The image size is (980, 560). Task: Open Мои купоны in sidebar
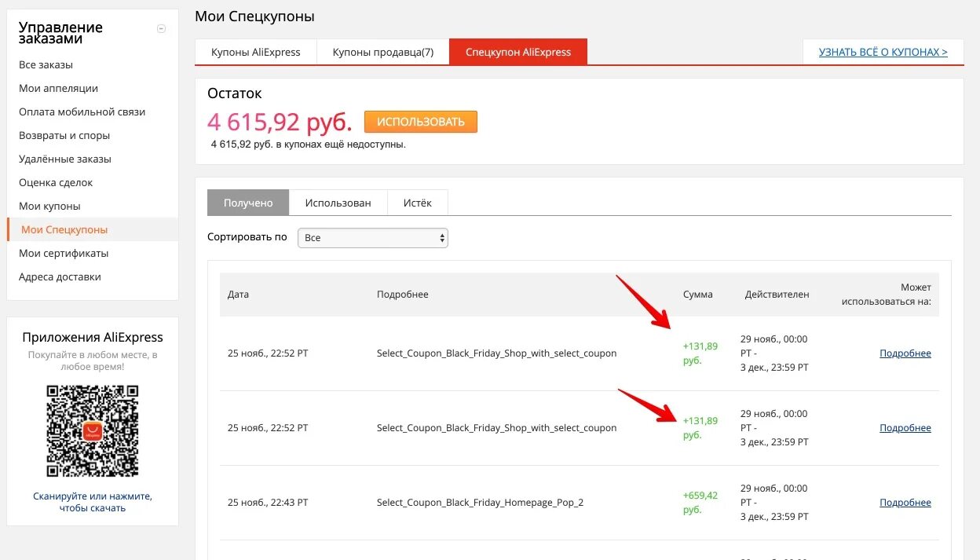pyautogui.click(x=49, y=206)
